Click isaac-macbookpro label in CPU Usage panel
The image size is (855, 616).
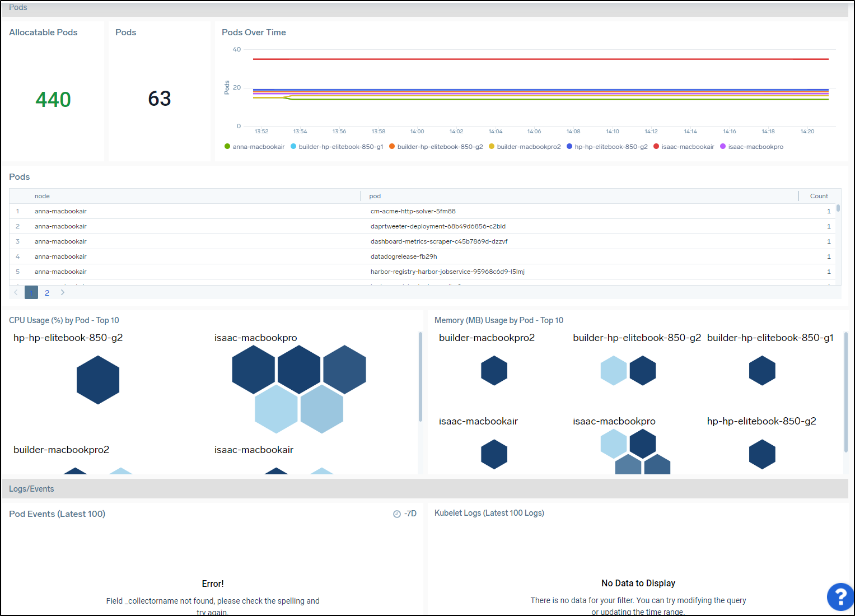click(x=255, y=338)
